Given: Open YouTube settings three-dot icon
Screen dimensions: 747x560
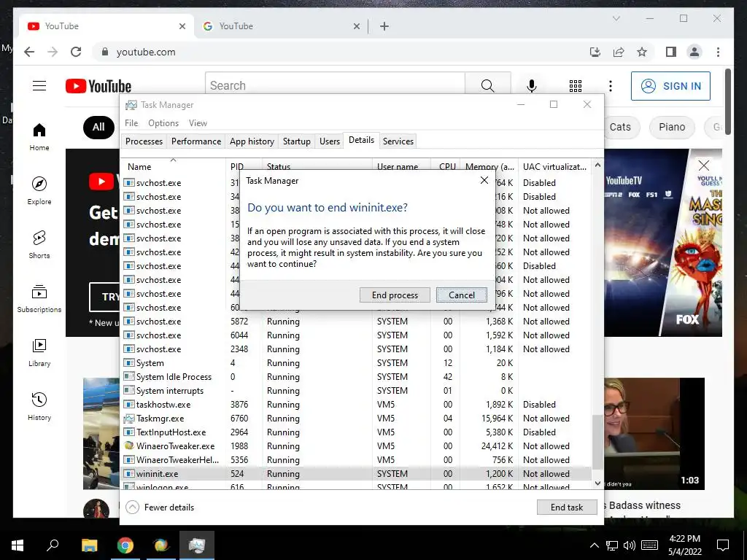Looking at the screenshot, I should coord(611,86).
